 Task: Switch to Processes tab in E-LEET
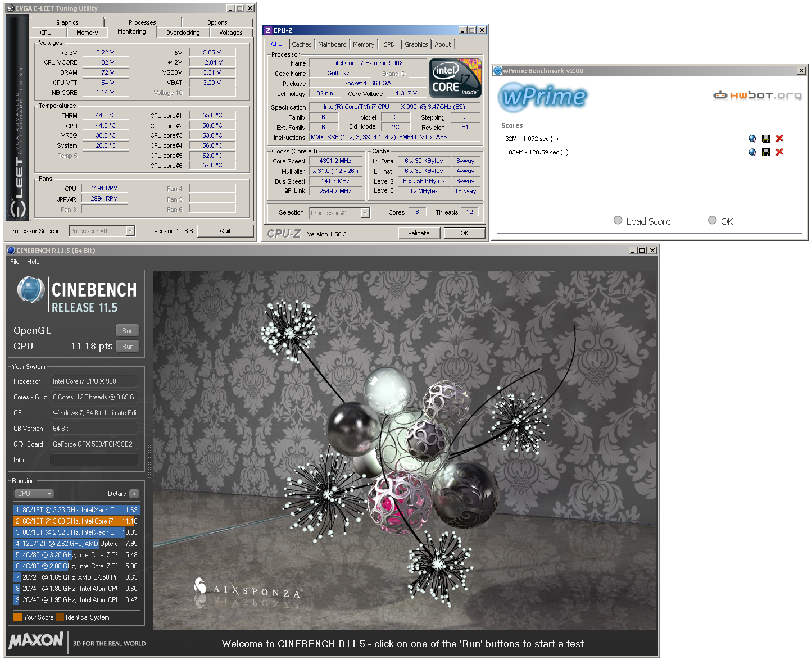(142, 22)
